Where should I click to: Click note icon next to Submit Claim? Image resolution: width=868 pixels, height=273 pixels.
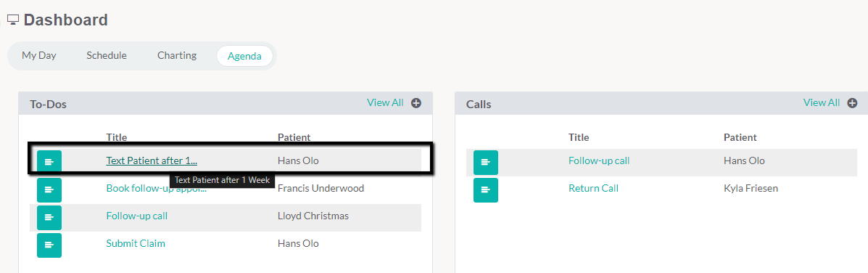point(49,245)
